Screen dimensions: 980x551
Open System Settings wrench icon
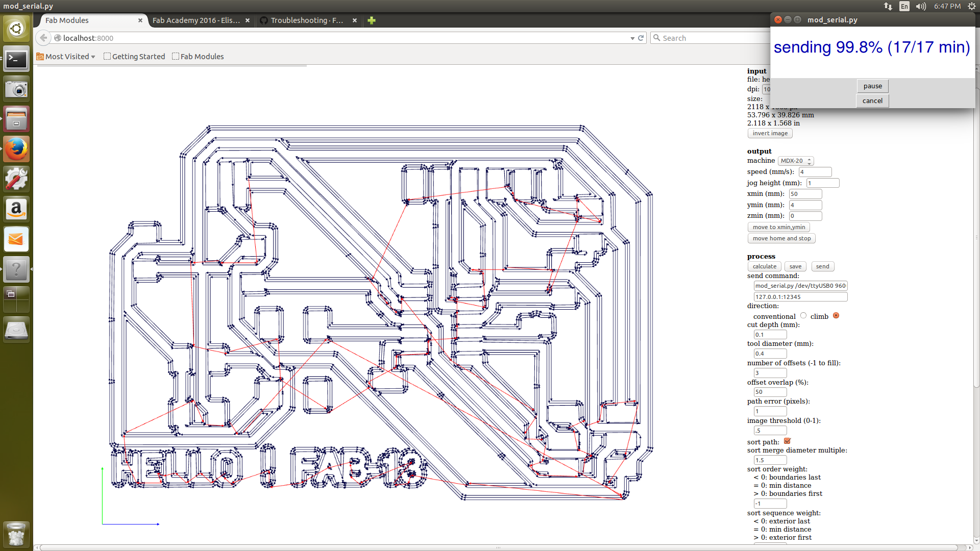click(16, 179)
